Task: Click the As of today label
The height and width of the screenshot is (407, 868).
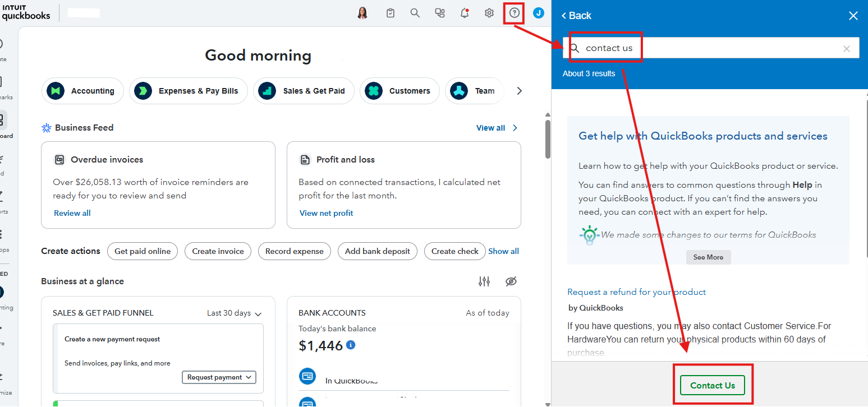Action: (x=488, y=313)
